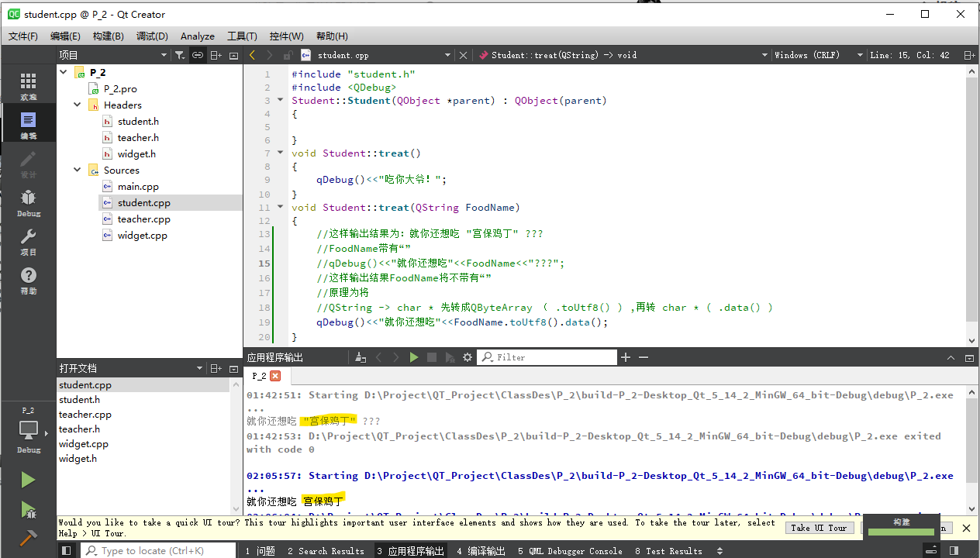Collapse the Headers folder in project tree
The image size is (980, 558).
(78, 105)
